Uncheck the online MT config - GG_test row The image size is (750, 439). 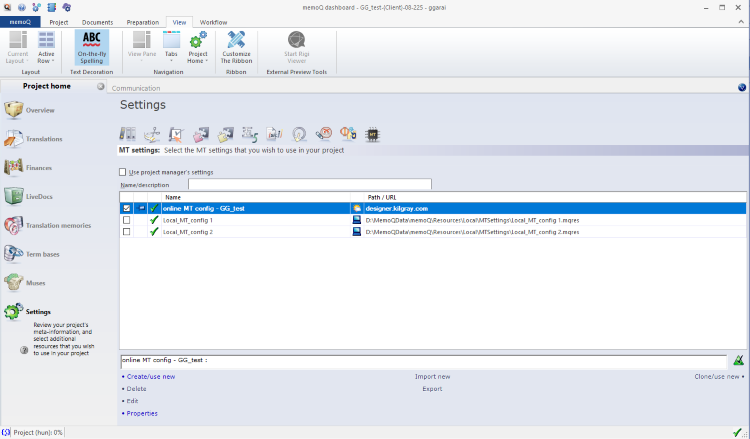pos(126,208)
